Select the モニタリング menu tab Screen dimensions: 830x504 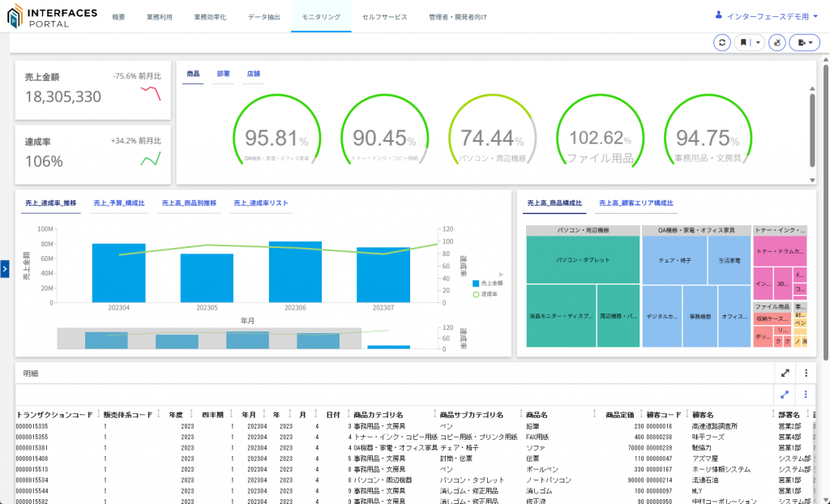tap(321, 17)
